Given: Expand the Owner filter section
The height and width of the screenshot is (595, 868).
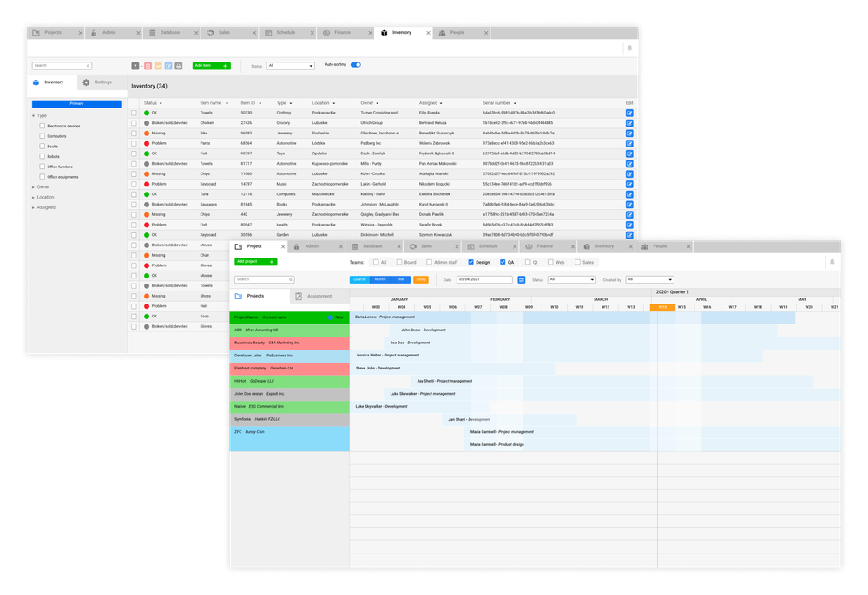Looking at the screenshot, I should pyautogui.click(x=42, y=186).
